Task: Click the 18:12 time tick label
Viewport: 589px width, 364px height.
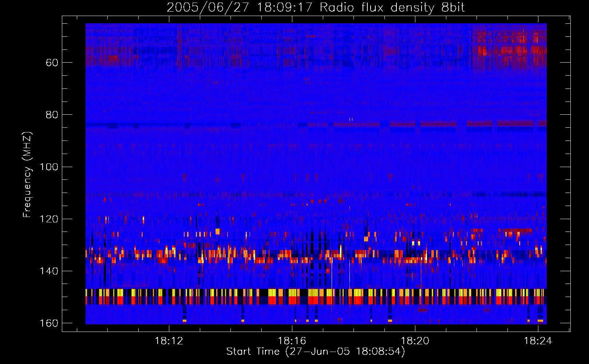Action: coord(169,341)
